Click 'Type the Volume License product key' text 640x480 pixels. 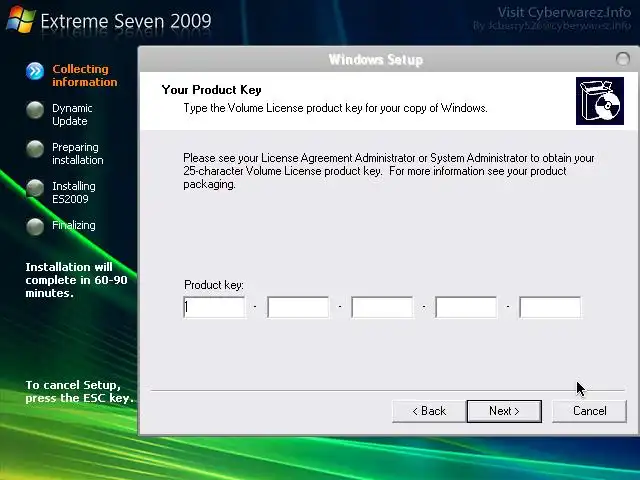tap(336, 108)
